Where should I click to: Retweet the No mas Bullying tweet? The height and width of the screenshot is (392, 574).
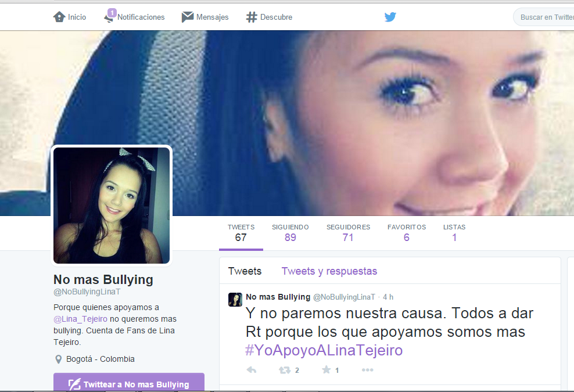click(x=285, y=370)
